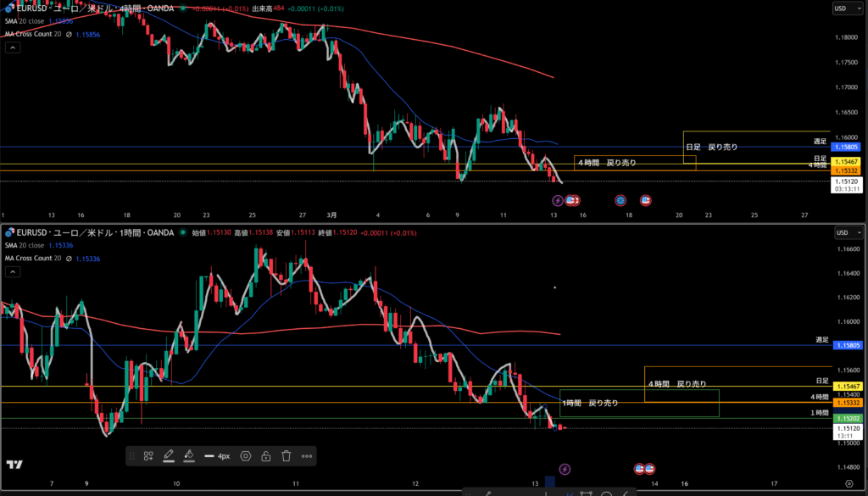Click the templates icon in the drawing toolbar
This screenshot has height=496, width=868.
[148, 456]
